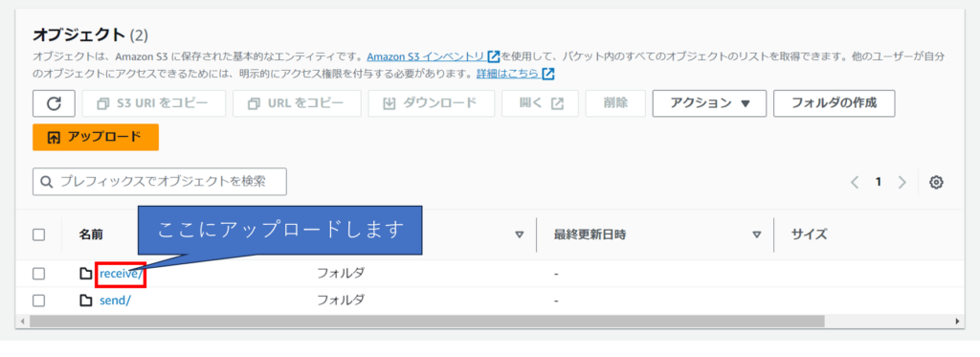Go to next page arrow

pyautogui.click(x=902, y=182)
